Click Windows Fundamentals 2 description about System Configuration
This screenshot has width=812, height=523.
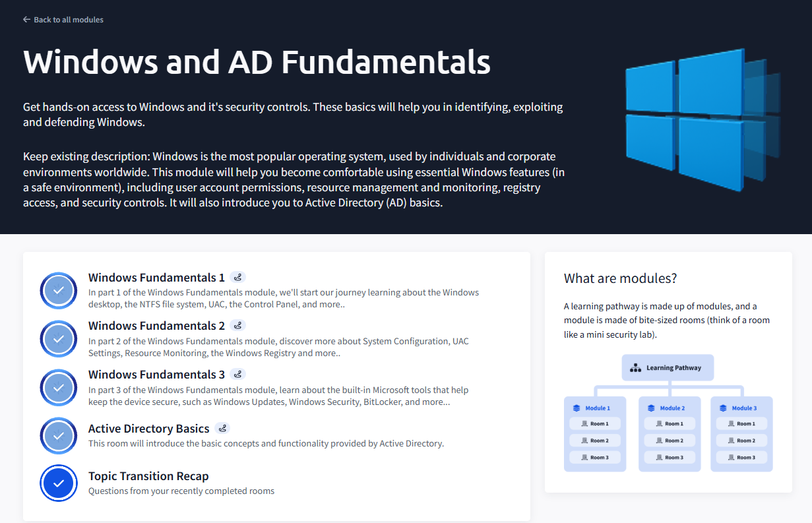(279, 347)
